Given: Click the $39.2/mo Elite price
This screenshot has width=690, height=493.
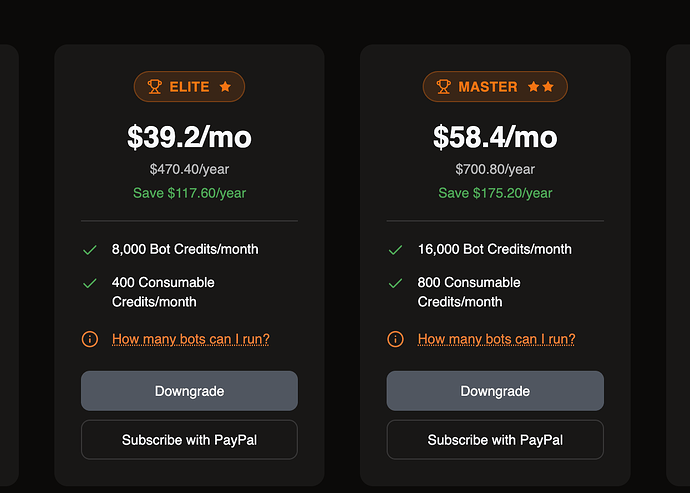Looking at the screenshot, I should point(189,137).
